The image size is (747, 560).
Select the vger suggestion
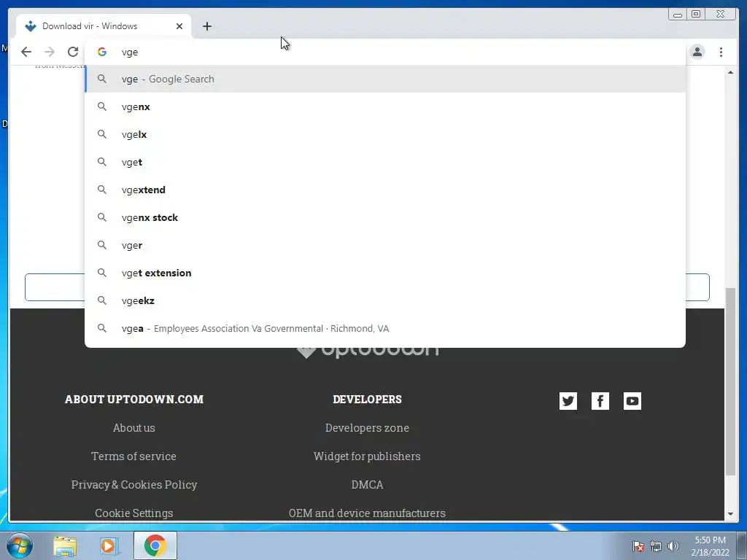point(385,245)
